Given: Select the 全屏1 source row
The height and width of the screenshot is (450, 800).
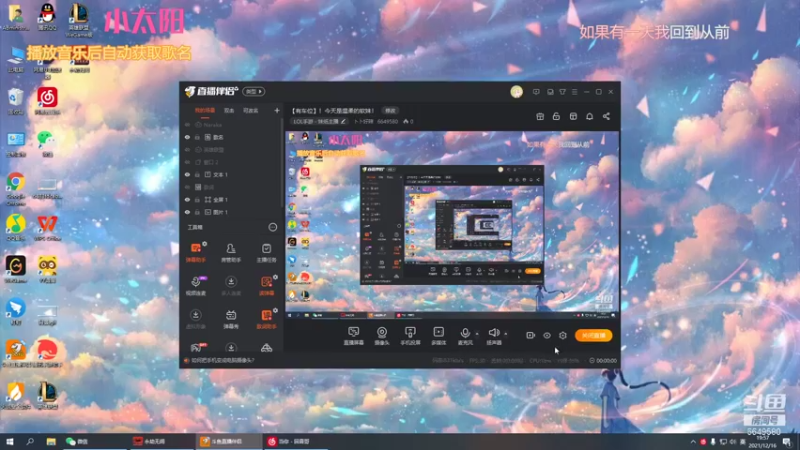Looking at the screenshot, I should 232,199.
